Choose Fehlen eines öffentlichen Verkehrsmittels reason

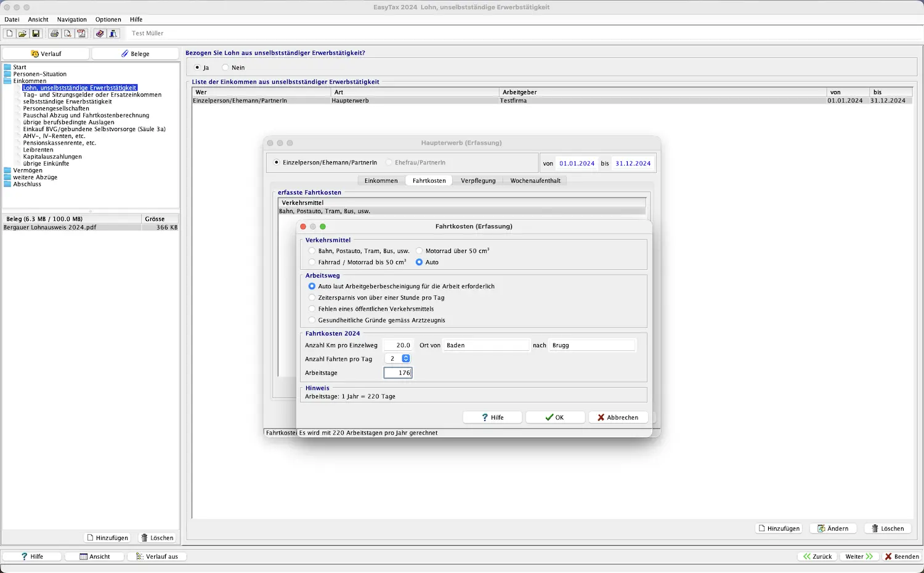312,309
